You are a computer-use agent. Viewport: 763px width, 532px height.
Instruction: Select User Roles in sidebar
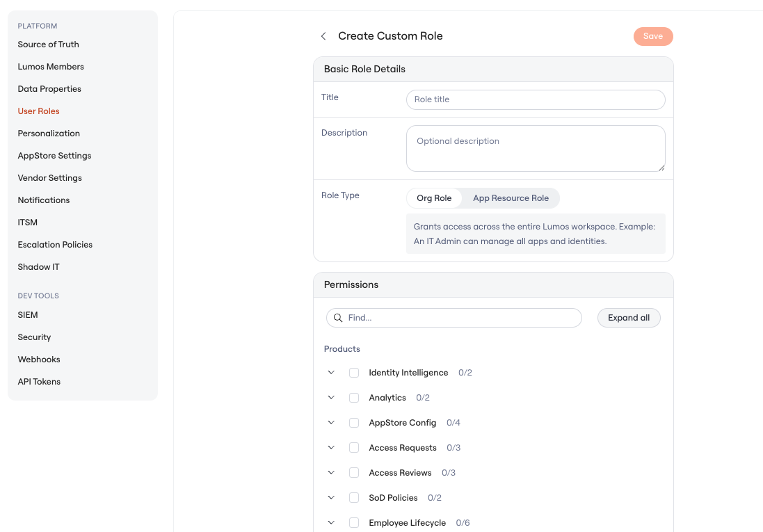click(x=38, y=111)
